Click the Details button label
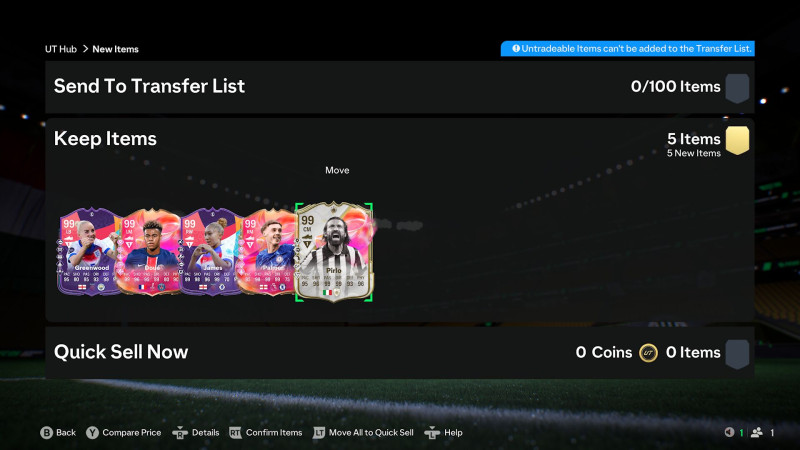The height and width of the screenshot is (450, 800). click(x=206, y=433)
